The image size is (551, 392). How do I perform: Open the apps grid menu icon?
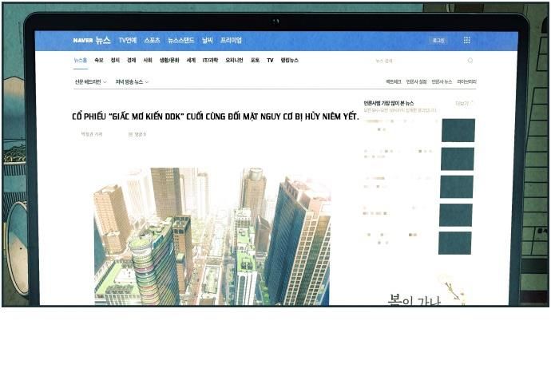[466, 40]
